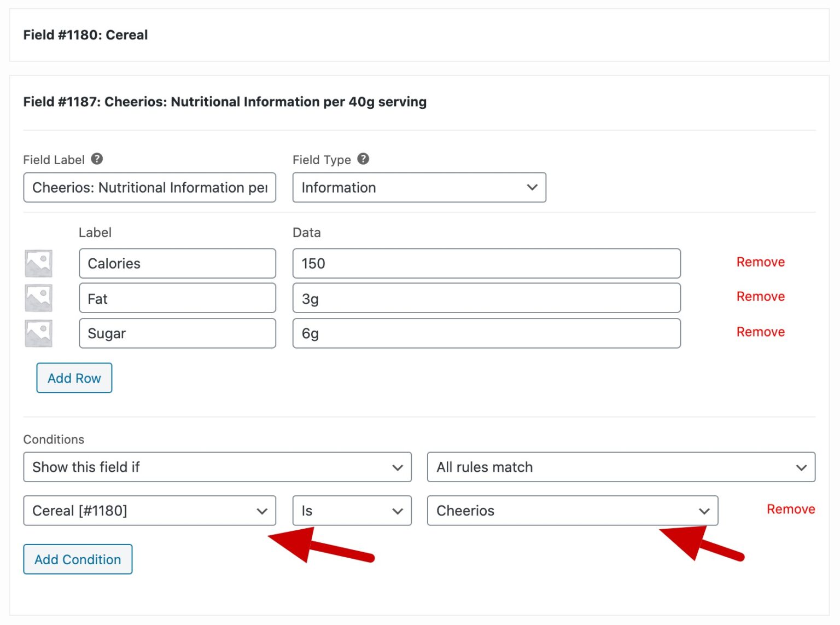Image resolution: width=840 pixels, height=625 pixels.
Task: Remove the Fat row
Action: 760,297
